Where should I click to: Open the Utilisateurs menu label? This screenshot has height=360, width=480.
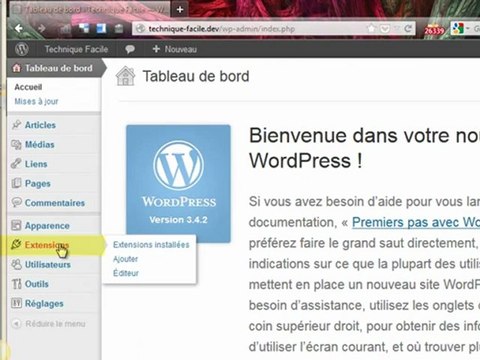(x=48, y=265)
